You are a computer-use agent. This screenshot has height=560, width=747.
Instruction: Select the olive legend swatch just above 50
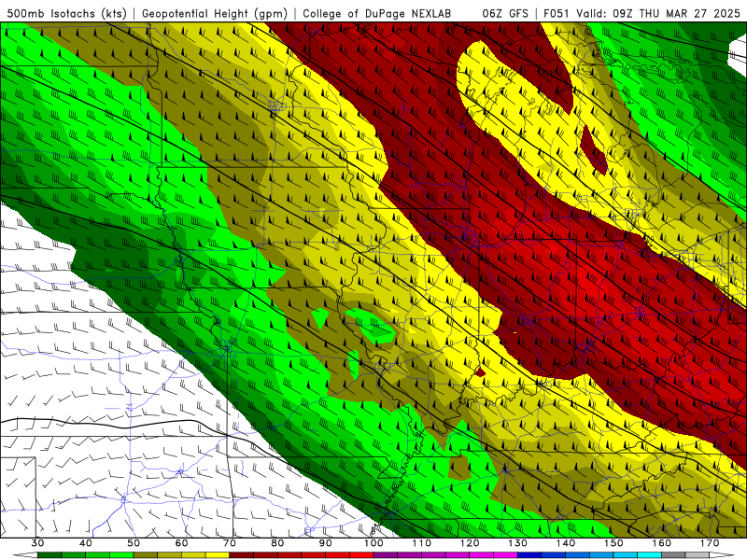pos(146,555)
